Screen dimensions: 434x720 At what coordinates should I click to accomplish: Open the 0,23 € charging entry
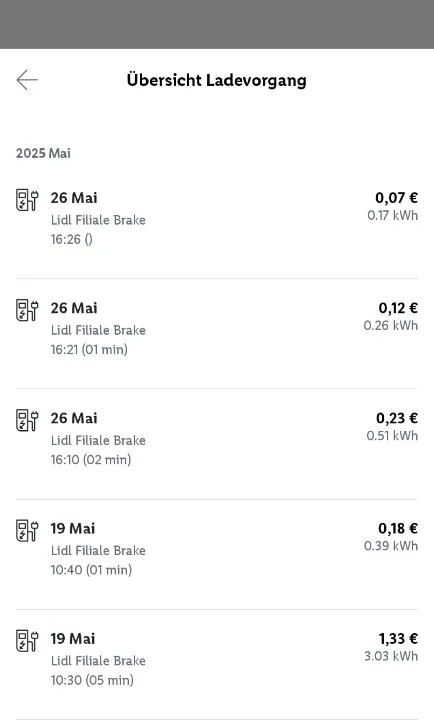(x=217, y=444)
